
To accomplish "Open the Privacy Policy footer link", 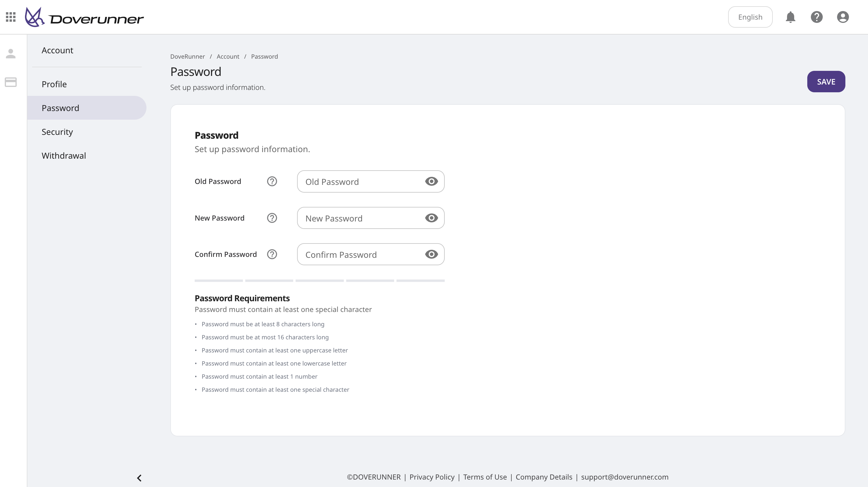I will point(432,477).
